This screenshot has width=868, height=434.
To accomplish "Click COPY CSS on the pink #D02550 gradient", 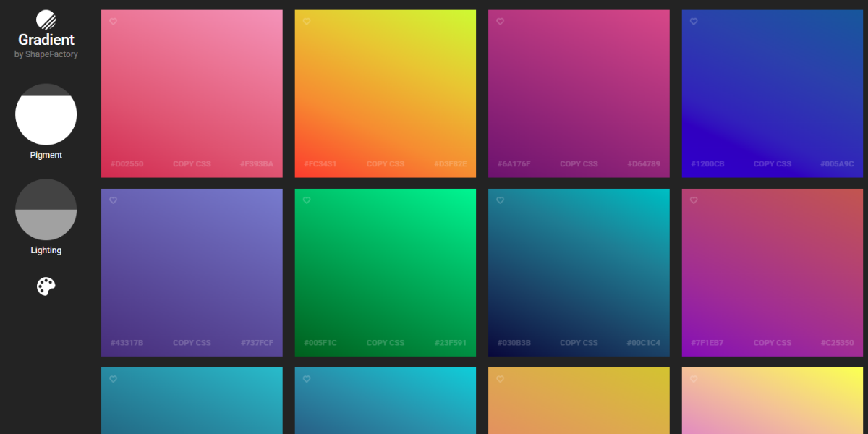I will click(x=191, y=163).
